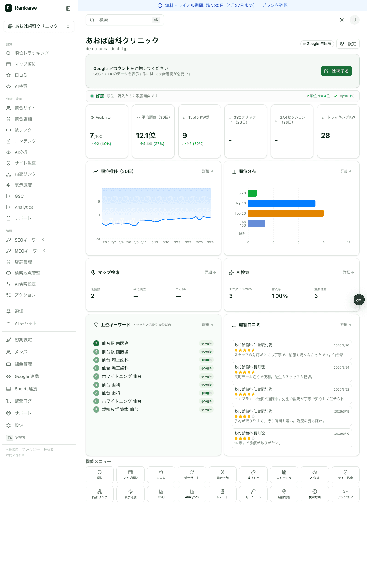Click the SEOキーワード sidebar key icon
This screenshot has width=367, height=588.
tap(9, 240)
